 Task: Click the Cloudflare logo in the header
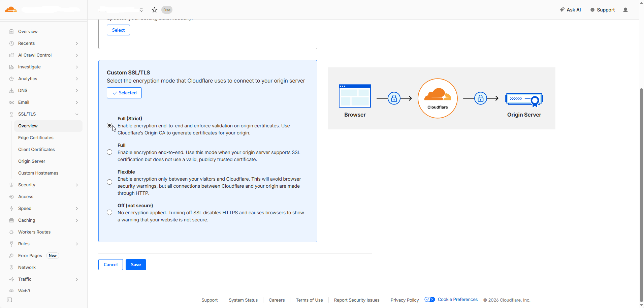point(10,9)
